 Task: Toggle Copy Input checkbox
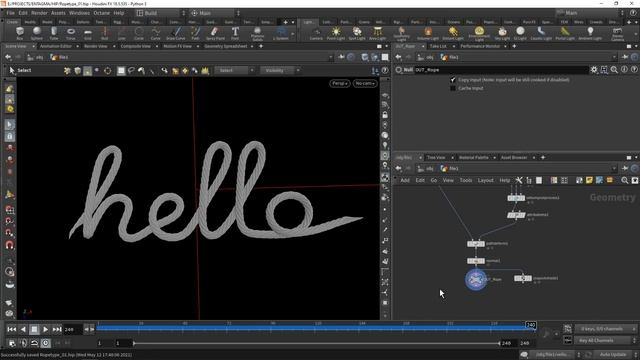[x=453, y=80]
